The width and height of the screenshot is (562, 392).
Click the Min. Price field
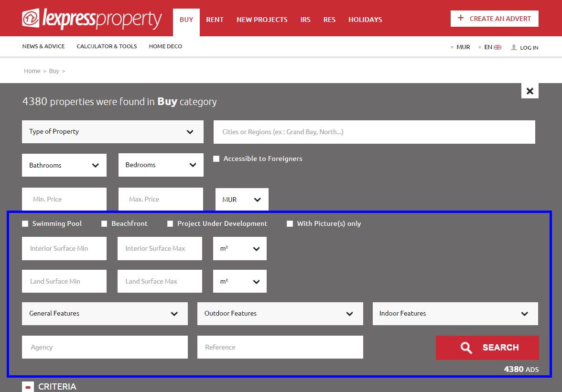tap(64, 199)
